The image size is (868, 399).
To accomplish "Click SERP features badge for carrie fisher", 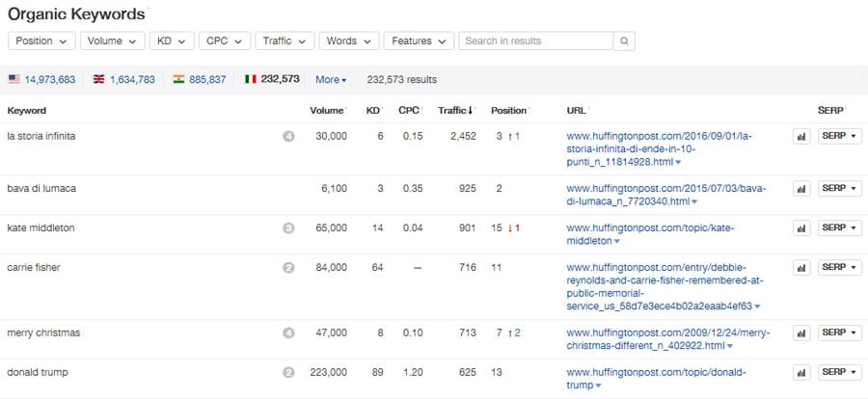I will tap(288, 268).
